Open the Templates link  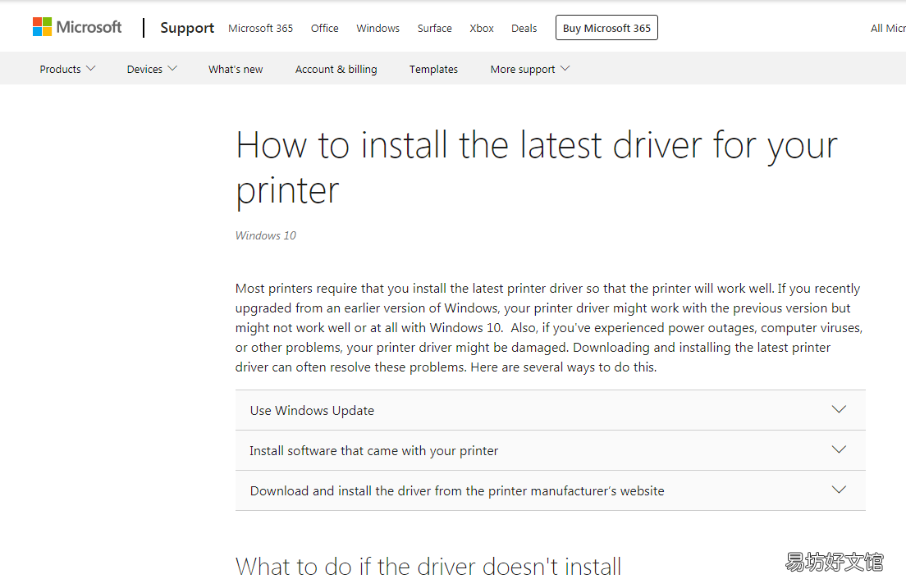click(433, 70)
